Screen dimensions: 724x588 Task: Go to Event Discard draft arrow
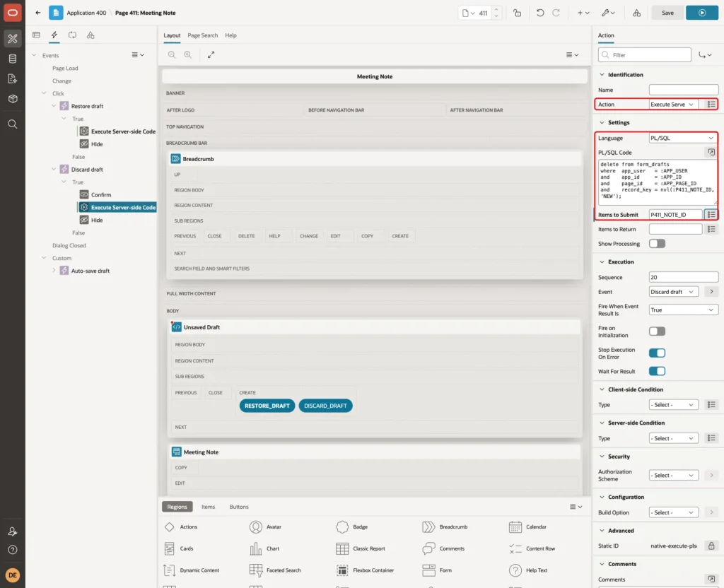(x=711, y=292)
